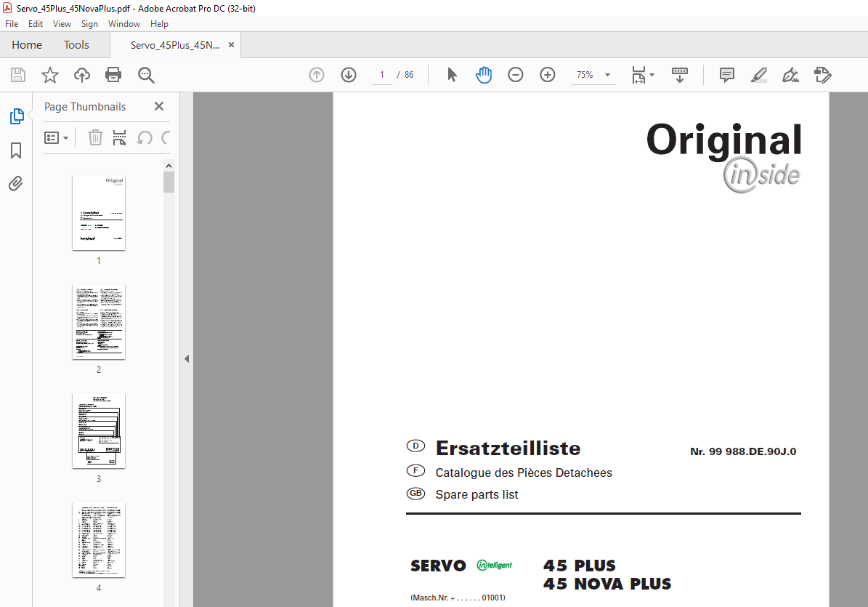Open the Attachments paperclip panel

pos(16,183)
